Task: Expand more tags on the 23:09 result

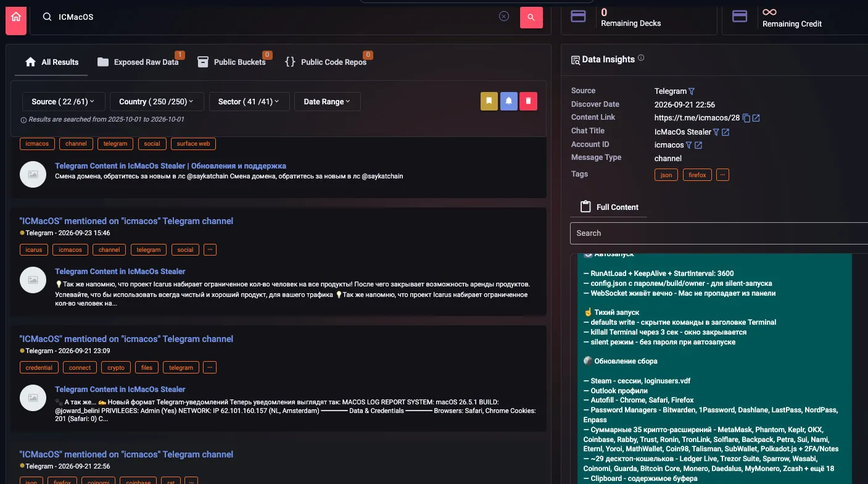Action: point(210,367)
